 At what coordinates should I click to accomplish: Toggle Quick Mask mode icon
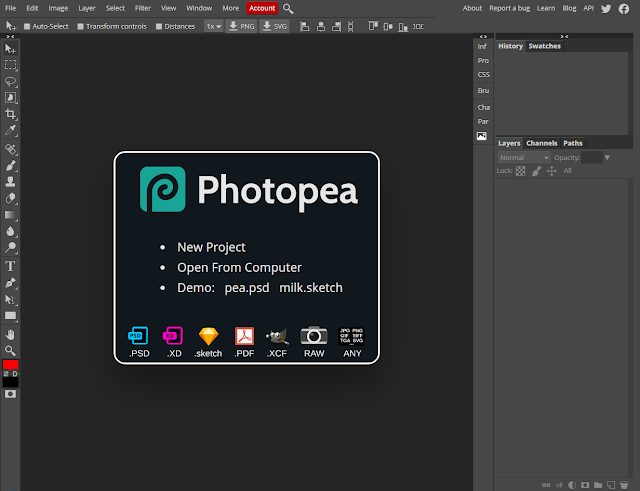point(10,394)
